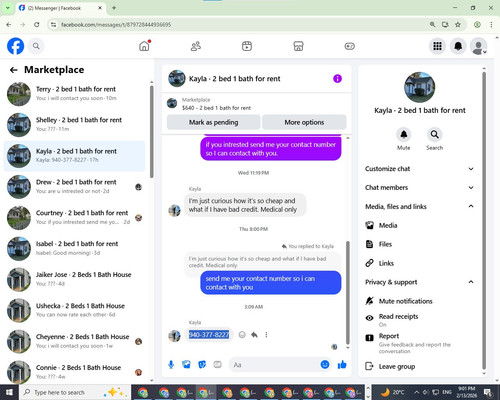Open Facebook search magnifier
Image resolution: width=500 pixels, height=400 pixels.
pyautogui.click(x=36, y=46)
